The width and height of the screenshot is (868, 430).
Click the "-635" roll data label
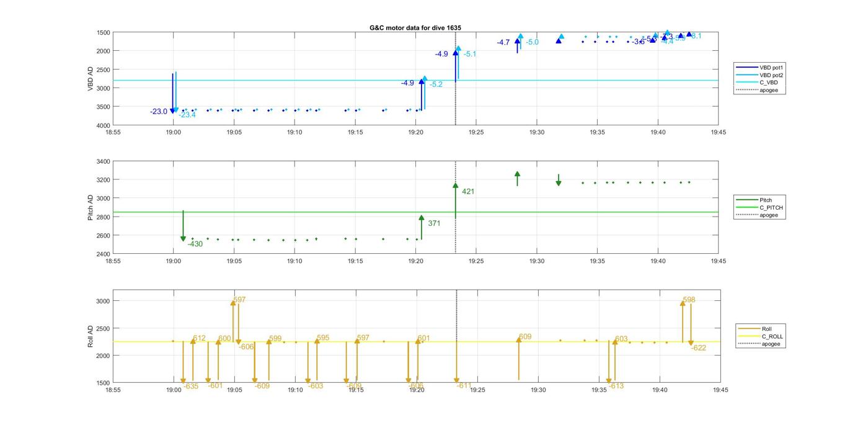click(191, 387)
